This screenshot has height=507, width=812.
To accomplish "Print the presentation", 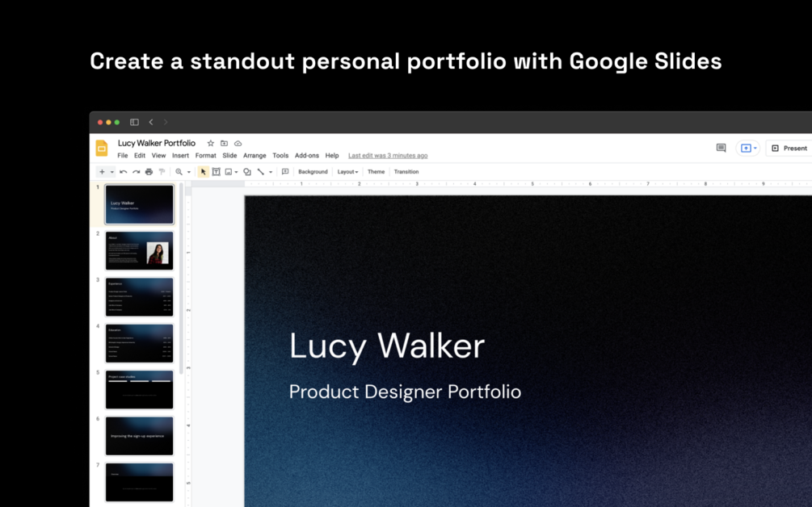I will point(149,172).
